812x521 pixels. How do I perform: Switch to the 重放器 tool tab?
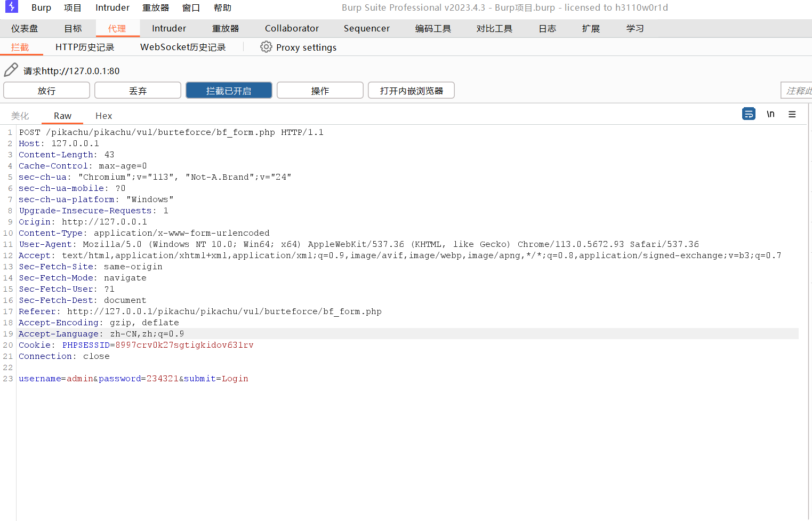[226, 28]
